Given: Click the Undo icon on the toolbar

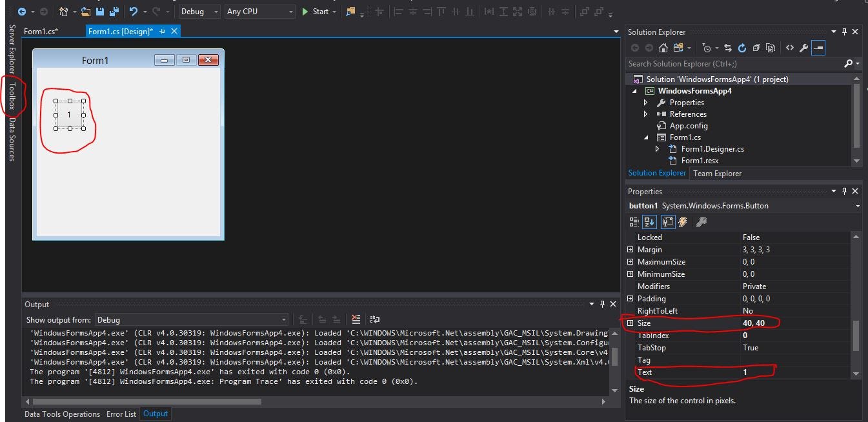Looking at the screenshot, I should [133, 12].
